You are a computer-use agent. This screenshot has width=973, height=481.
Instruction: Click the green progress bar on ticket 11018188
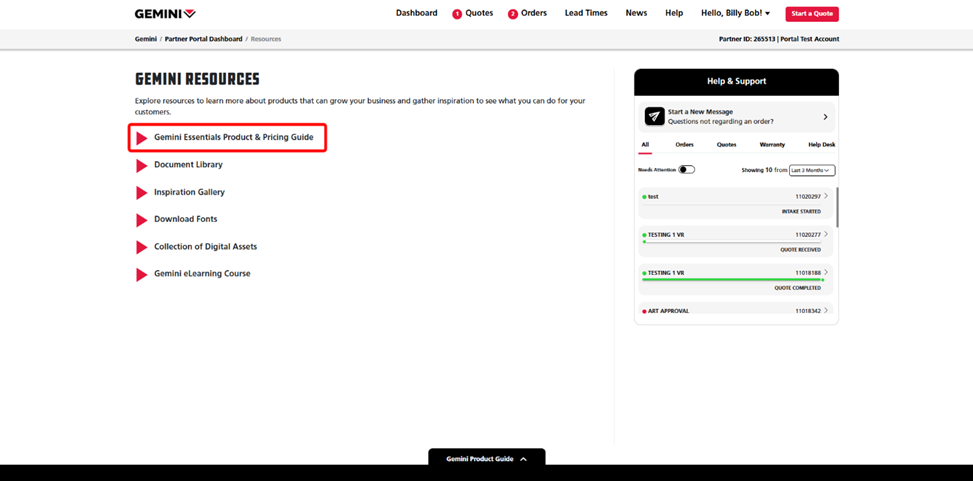[732, 280]
